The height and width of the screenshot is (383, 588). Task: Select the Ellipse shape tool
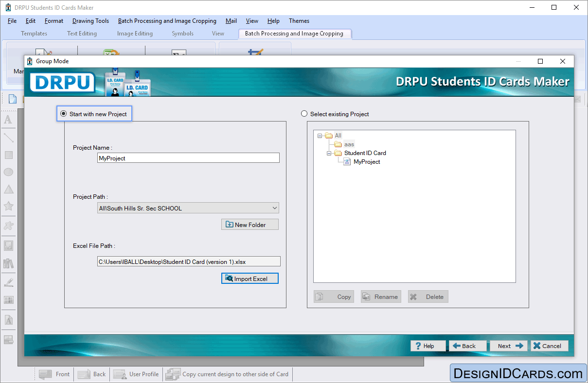pos(8,172)
